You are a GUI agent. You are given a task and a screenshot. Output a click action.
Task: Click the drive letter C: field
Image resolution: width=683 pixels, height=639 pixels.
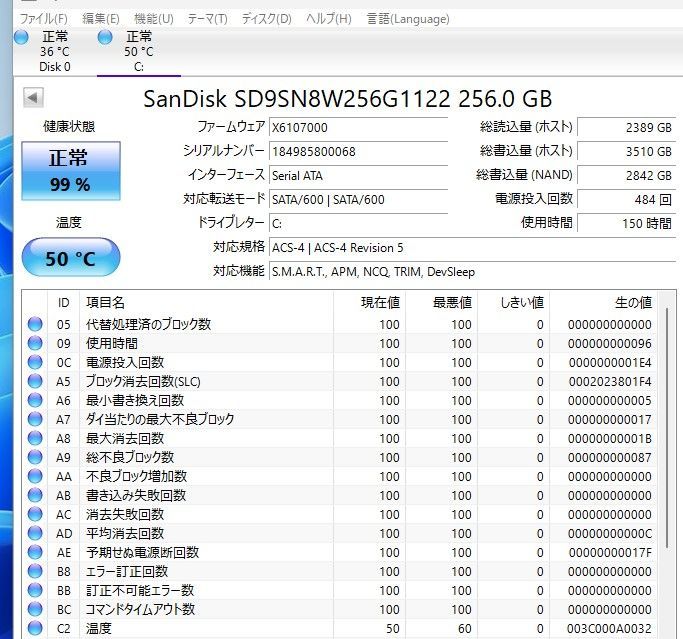click(358, 223)
